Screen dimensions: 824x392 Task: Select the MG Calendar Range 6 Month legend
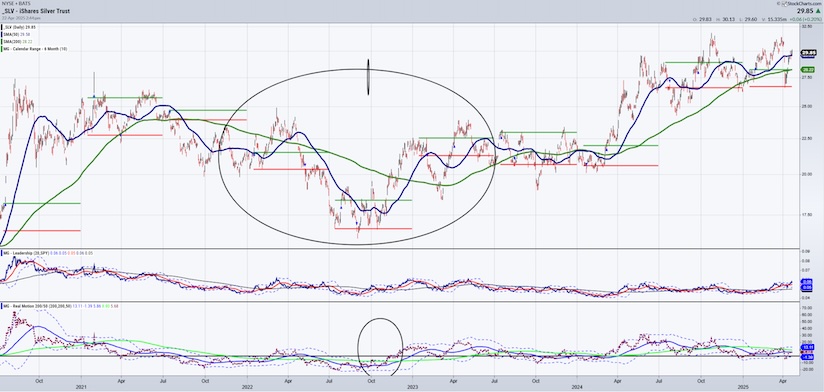35,49
